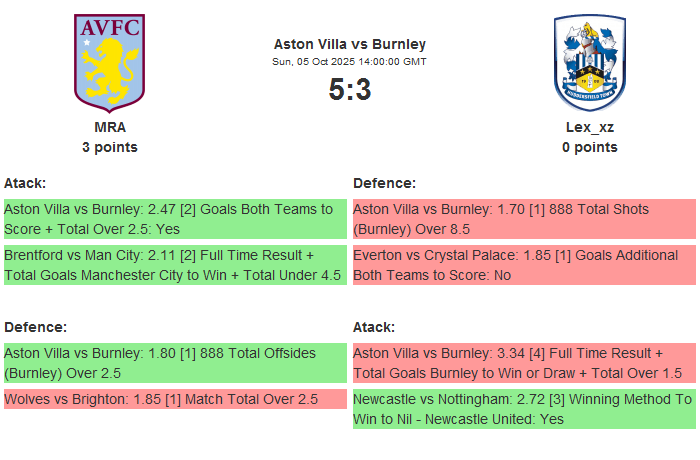Open the Aston Villa vs Burnley title
The height and width of the screenshot is (460, 700).
tap(350, 44)
